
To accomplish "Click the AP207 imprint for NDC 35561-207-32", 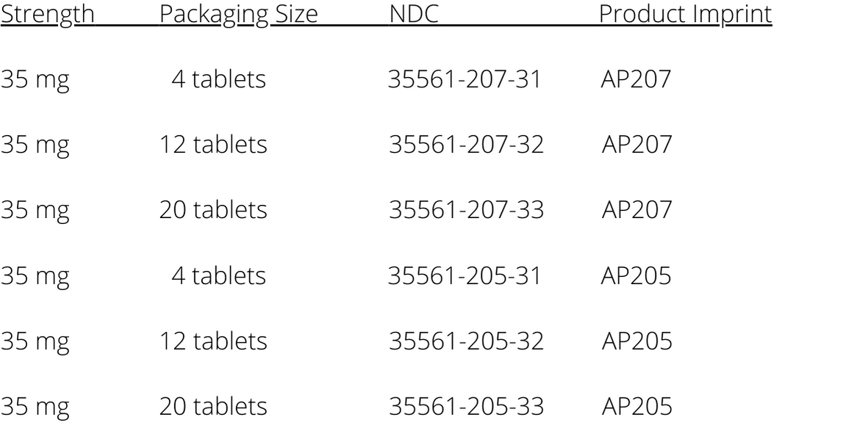I will tap(637, 145).
